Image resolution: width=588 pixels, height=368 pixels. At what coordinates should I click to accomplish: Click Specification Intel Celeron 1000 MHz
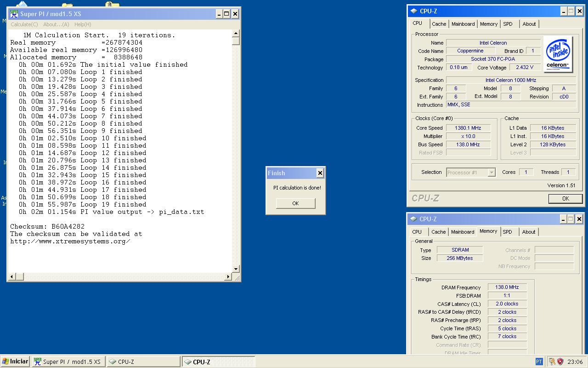point(510,80)
